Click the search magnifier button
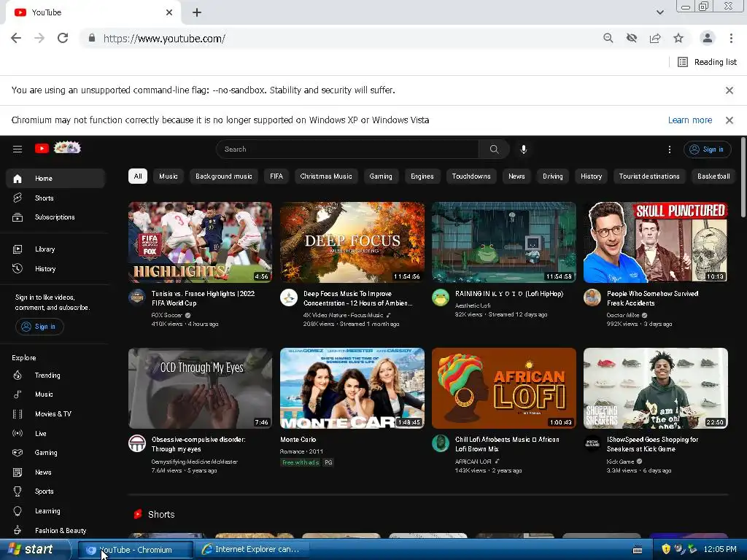Viewport: 747px width, 560px height. pyautogui.click(x=494, y=149)
